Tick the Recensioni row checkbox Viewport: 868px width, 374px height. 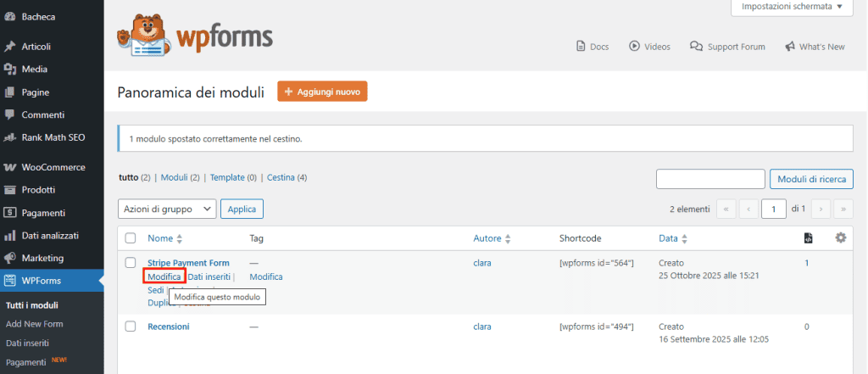[131, 327]
